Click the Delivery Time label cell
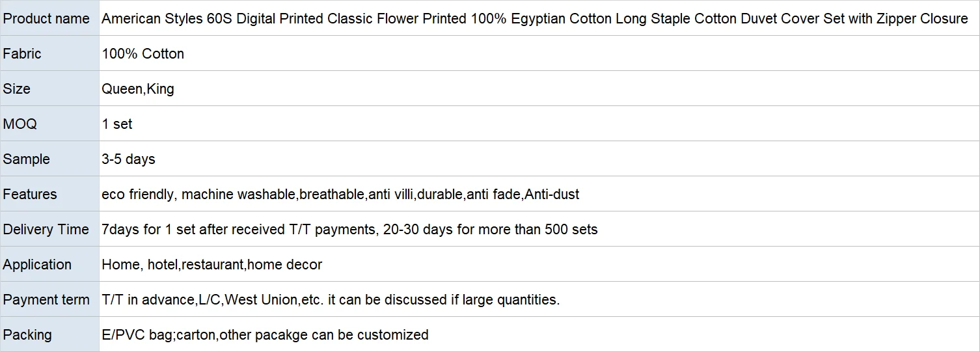 (x=46, y=230)
